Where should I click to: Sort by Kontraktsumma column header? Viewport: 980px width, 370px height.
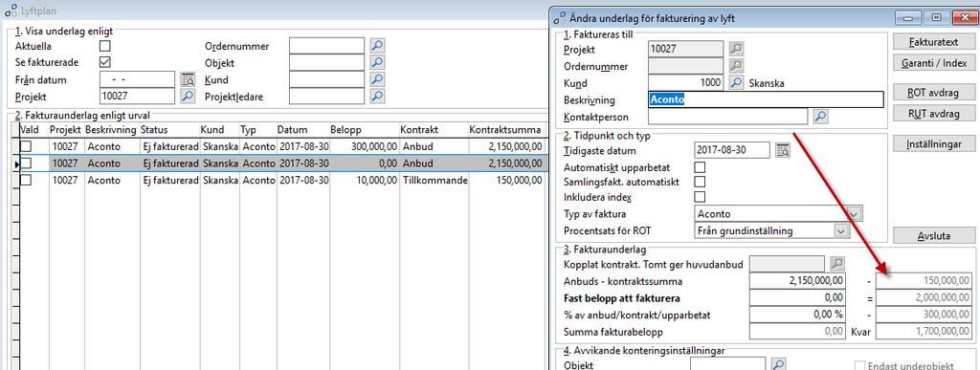pos(505,130)
